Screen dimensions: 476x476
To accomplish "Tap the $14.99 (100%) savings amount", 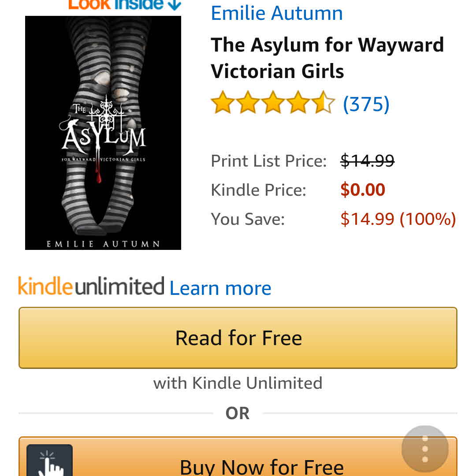I will [398, 219].
